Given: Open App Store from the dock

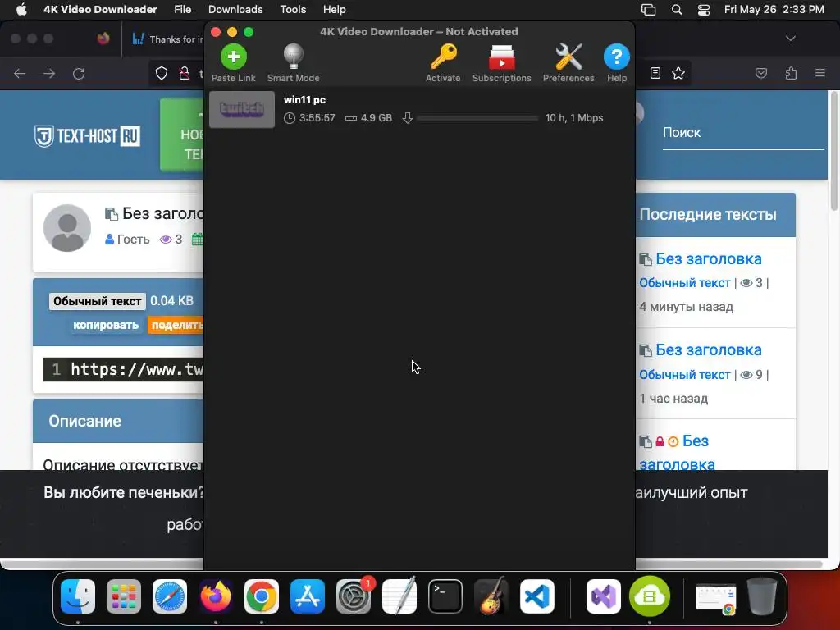Looking at the screenshot, I should coord(308,596).
